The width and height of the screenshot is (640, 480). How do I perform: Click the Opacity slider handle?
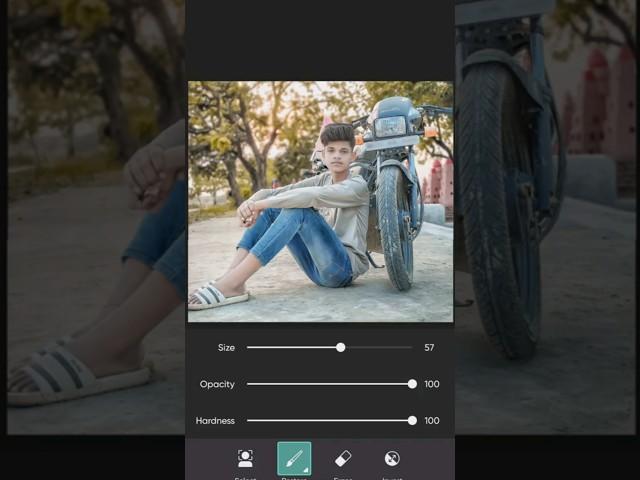pos(412,384)
